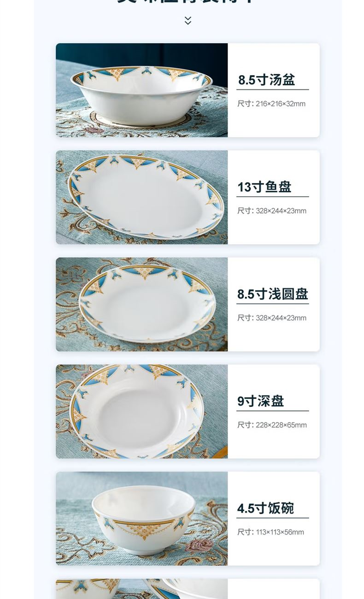
Task: Open the 13寸鱼盘 fish plate photo
Action: [x=142, y=197]
